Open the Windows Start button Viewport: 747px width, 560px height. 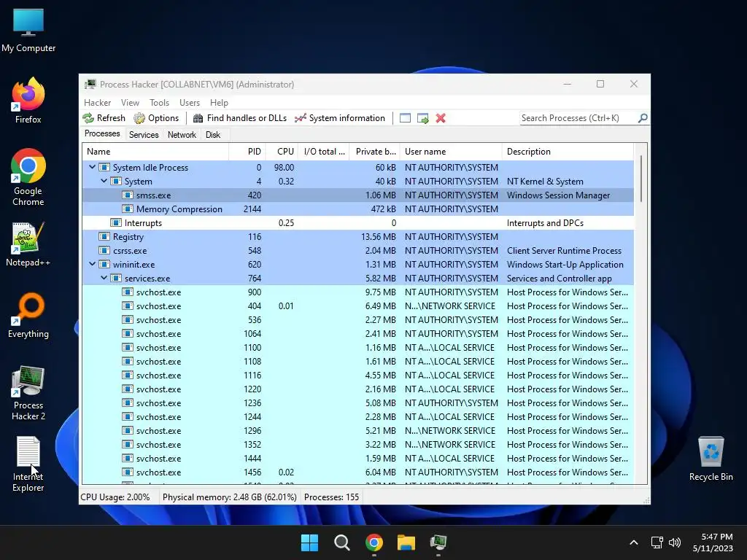pos(309,542)
